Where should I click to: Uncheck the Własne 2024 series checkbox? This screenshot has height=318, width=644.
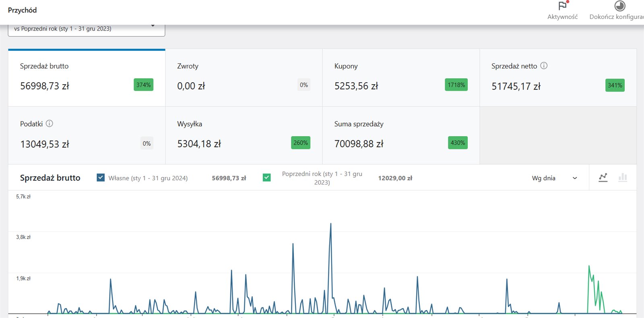(101, 178)
